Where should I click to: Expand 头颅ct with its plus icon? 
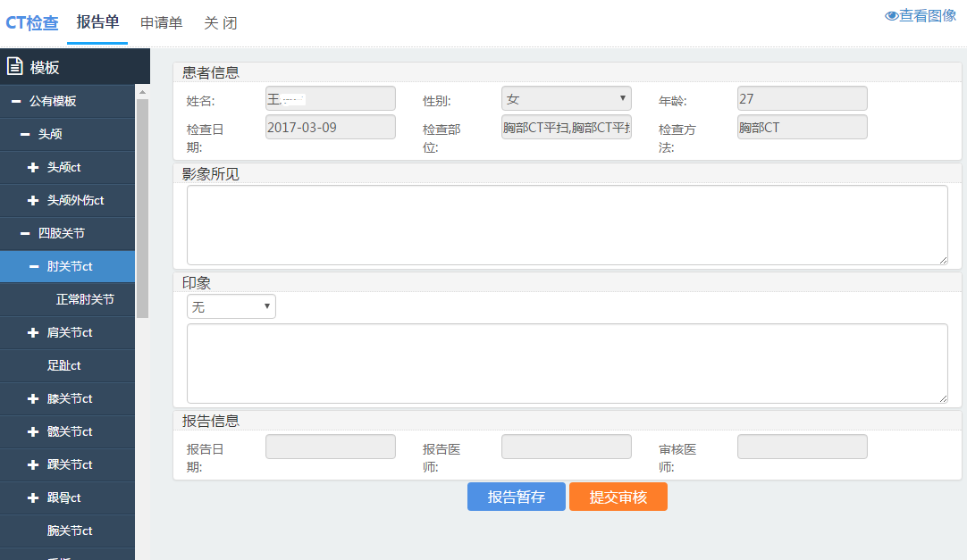pyautogui.click(x=33, y=168)
